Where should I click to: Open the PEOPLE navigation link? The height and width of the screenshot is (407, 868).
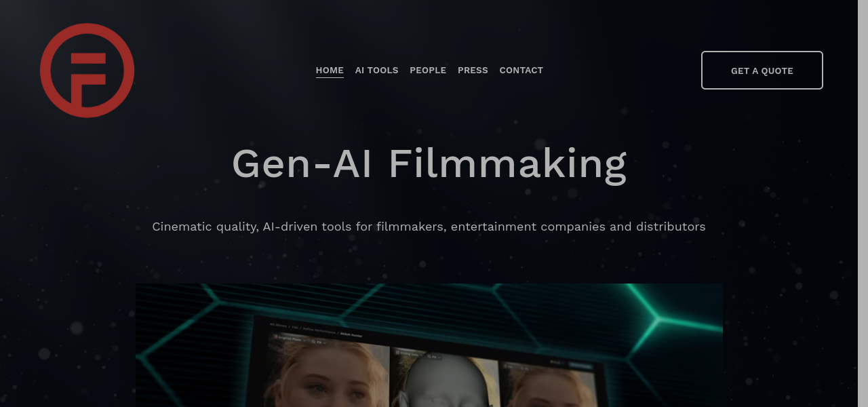(428, 71)
